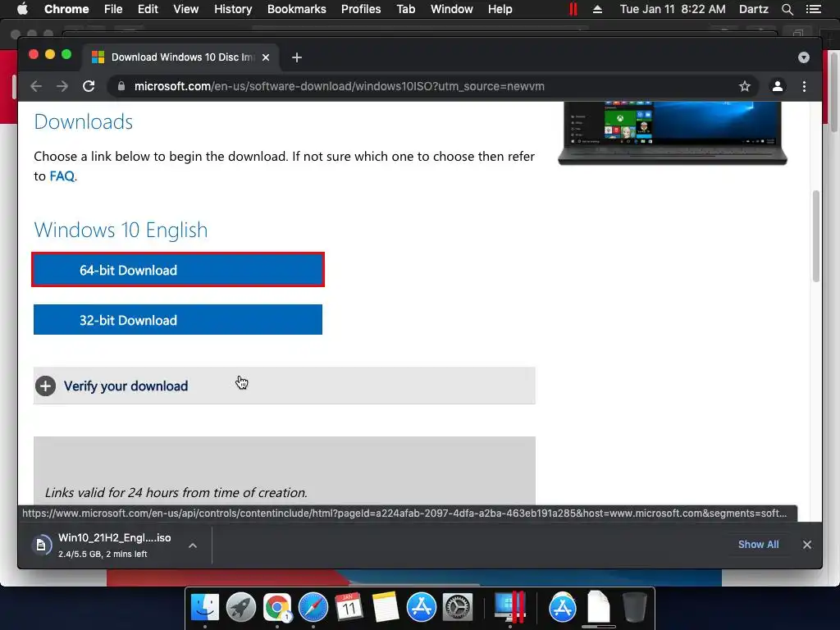Reload the Microsoft download page
This screenshot has height=630, width=840.
(89, 86)
